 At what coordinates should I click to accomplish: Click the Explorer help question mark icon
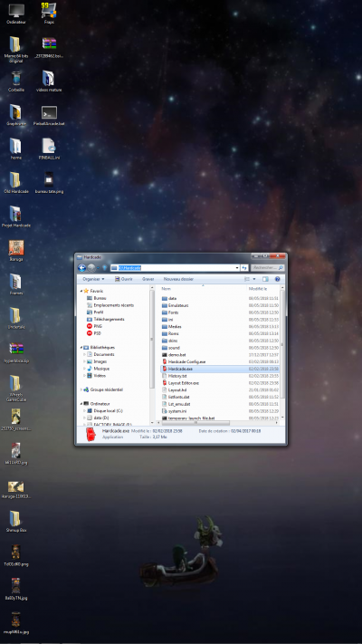click(277, 279)
